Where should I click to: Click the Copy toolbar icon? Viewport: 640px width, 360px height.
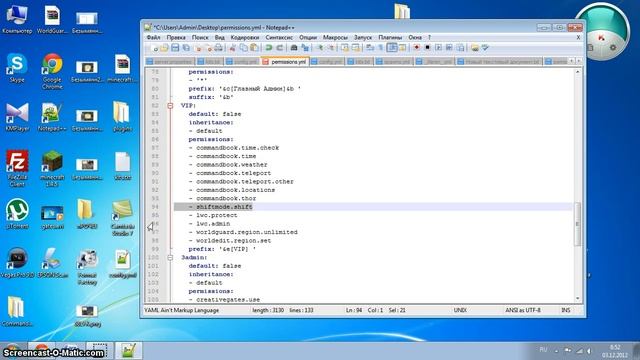244,48
